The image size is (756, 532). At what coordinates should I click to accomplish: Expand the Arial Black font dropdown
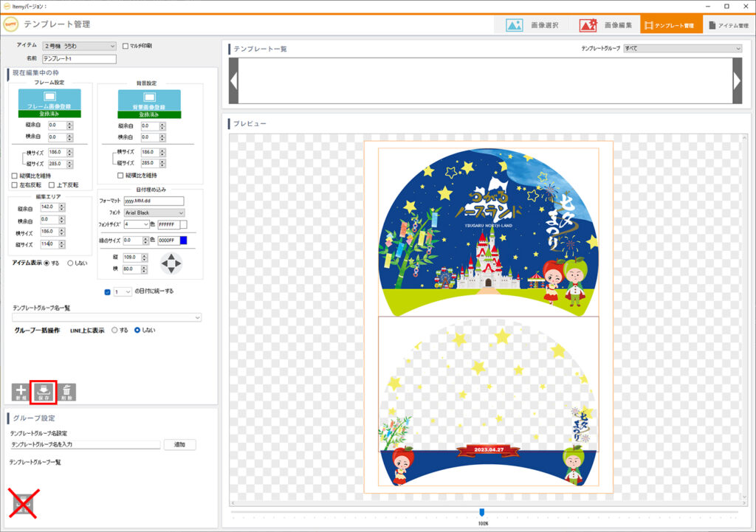(x=154, y=213)
